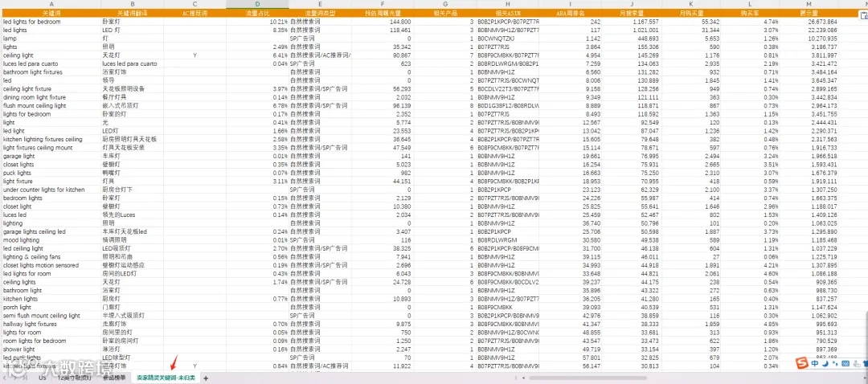
Task: Select the 'luces led para cuarto' keyword cell
Action: [x=51, y=63]
